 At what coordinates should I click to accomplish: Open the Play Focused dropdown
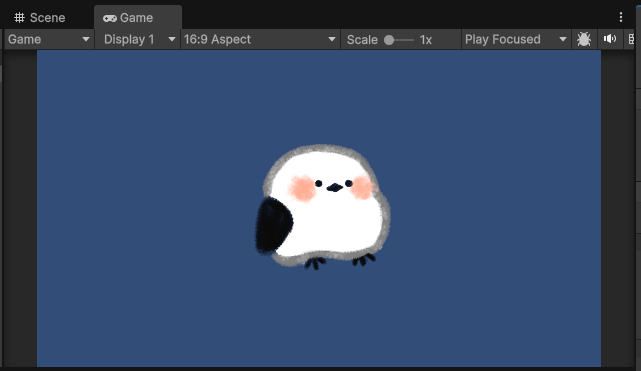click(x=516, y=39)
